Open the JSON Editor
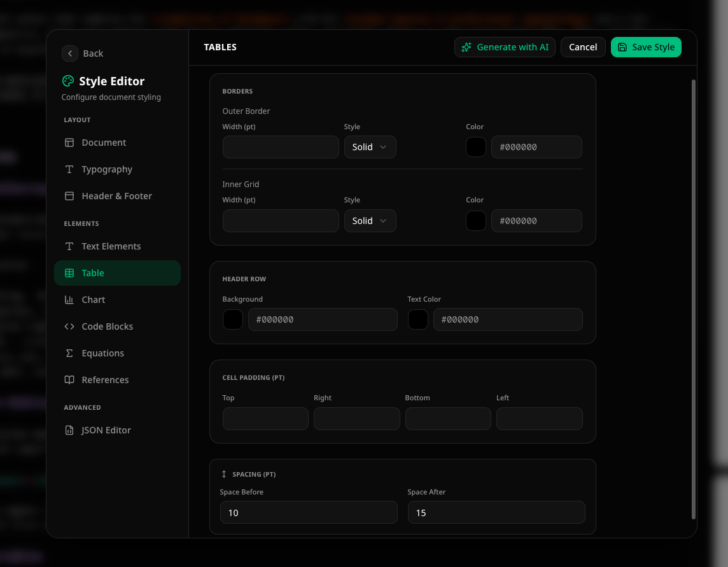 coord(118,430)
